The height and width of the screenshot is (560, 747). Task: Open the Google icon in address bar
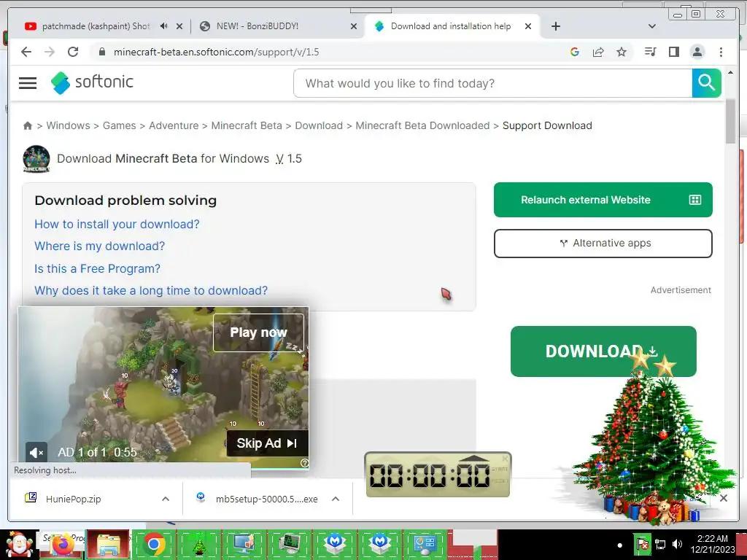click(575, 52)
